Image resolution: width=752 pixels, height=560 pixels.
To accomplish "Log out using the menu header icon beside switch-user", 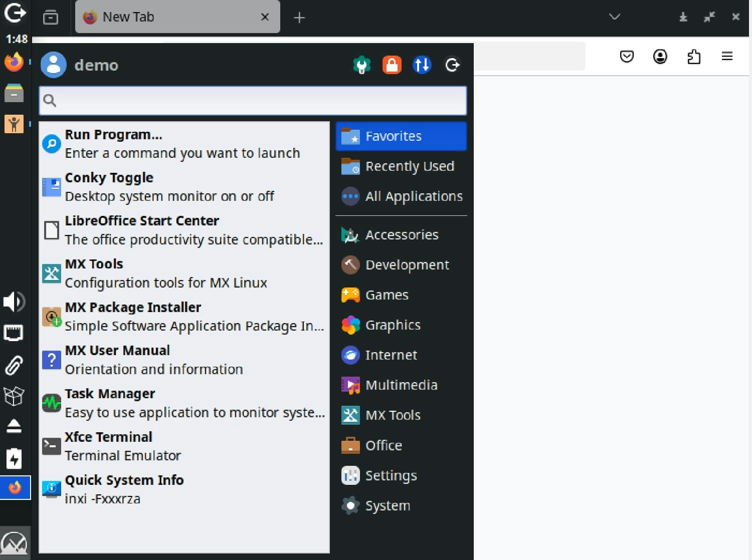I will [452, 65].
